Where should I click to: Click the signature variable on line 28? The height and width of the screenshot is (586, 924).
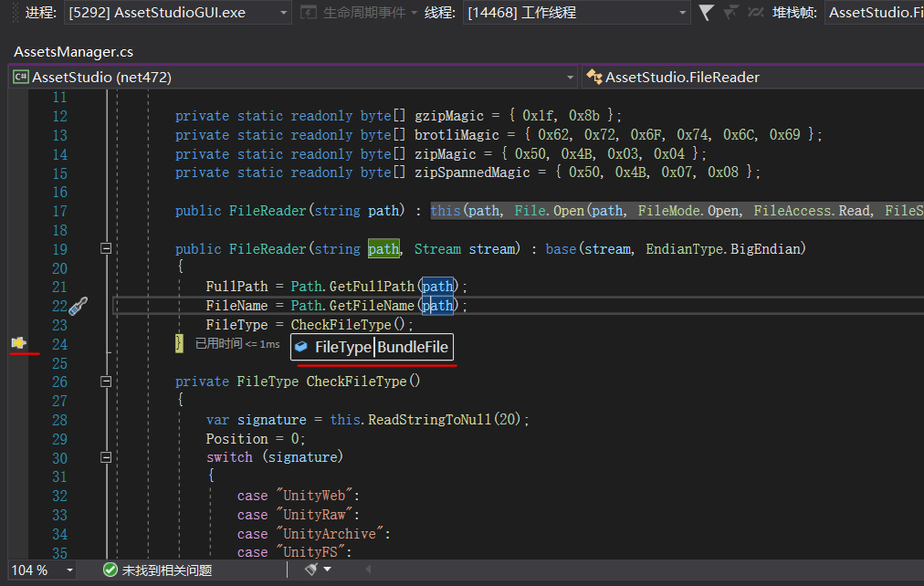click(x=272, y=420)
